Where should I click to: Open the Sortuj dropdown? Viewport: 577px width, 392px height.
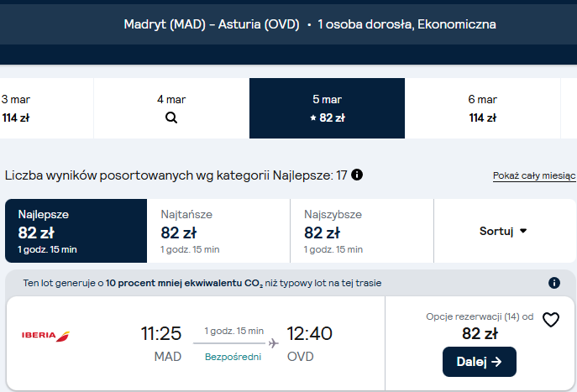tap(505, 231)
